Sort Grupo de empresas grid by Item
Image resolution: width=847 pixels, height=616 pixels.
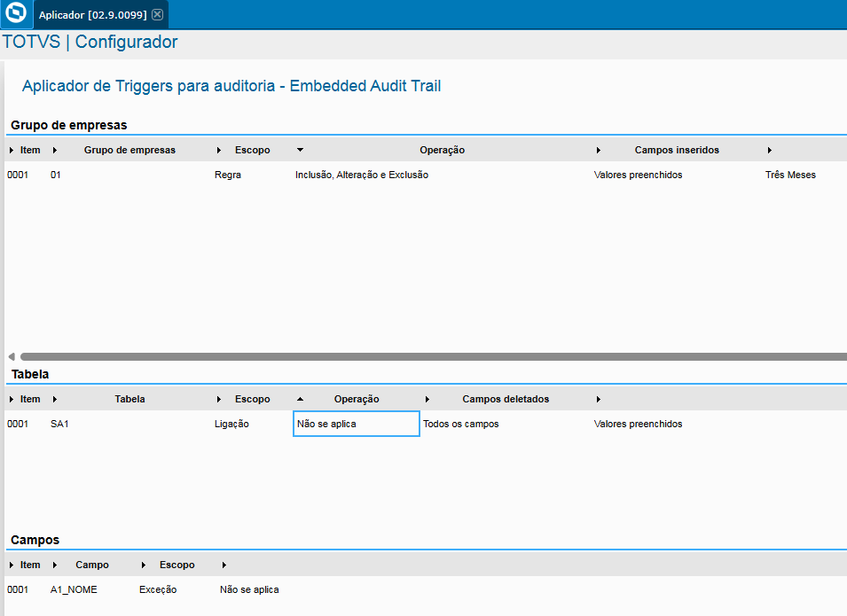pyautogui.click(x=30, y=150)
